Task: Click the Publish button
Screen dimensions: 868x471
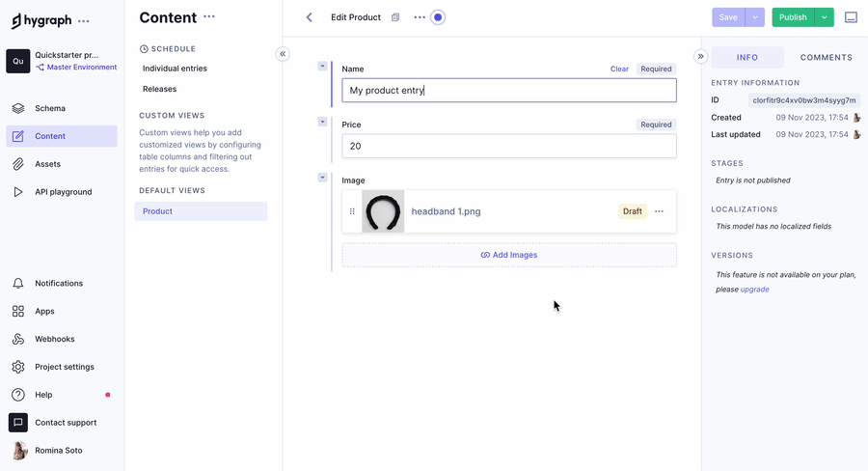Action: (x=792, y=17)
